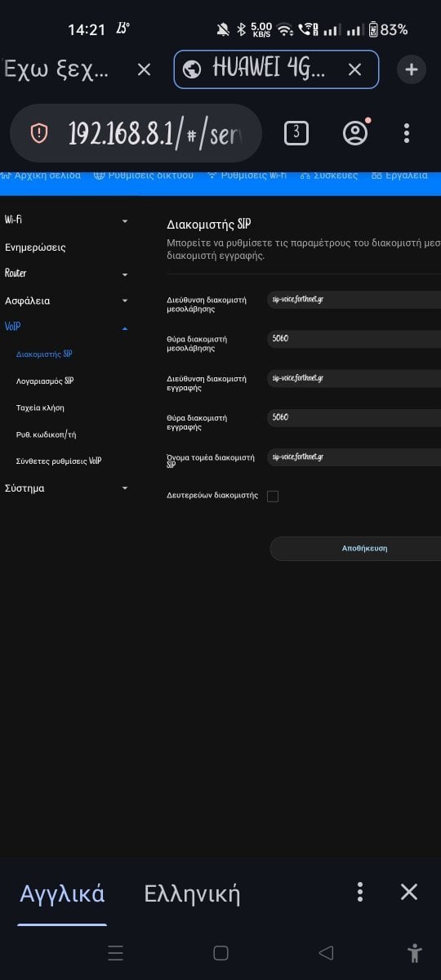441x980 pixels.
Task: Expand the Σύστημα sidebar section
Action: [65, 488]
